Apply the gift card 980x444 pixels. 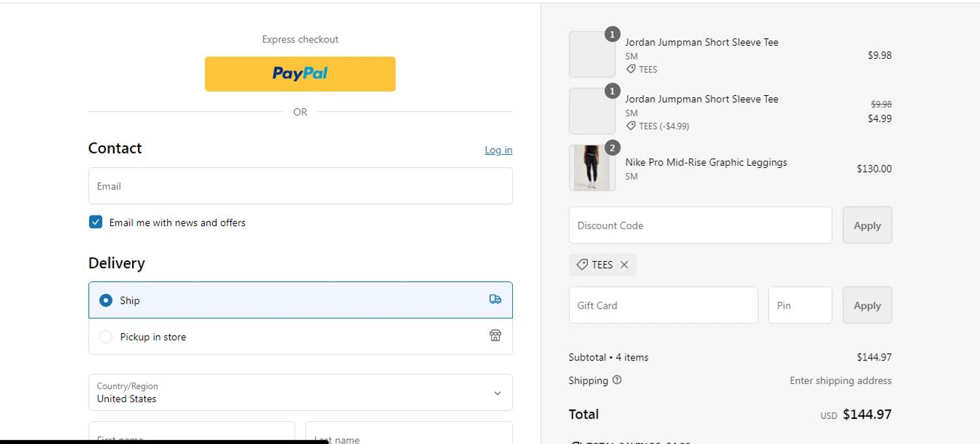point(867,305)
